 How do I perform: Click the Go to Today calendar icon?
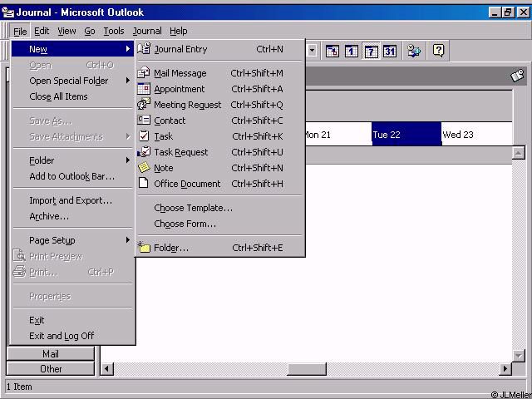[332, 52]
